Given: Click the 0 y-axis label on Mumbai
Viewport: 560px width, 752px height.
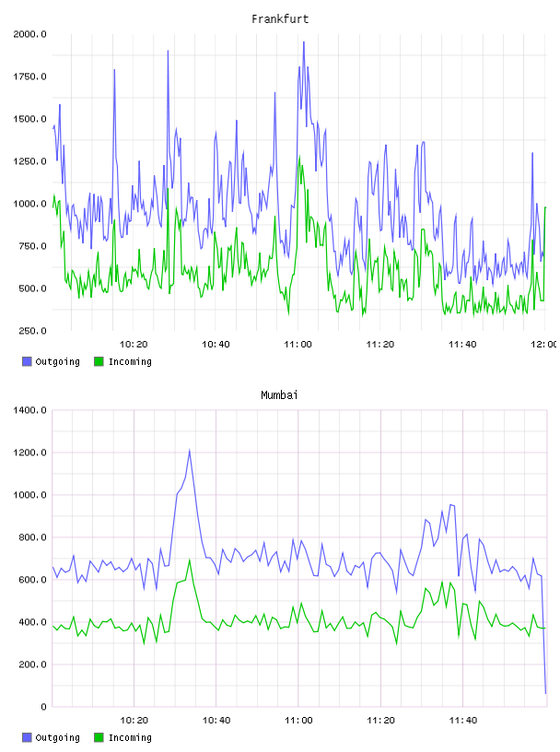Looking at the screenshot, I should click(43, 707).
